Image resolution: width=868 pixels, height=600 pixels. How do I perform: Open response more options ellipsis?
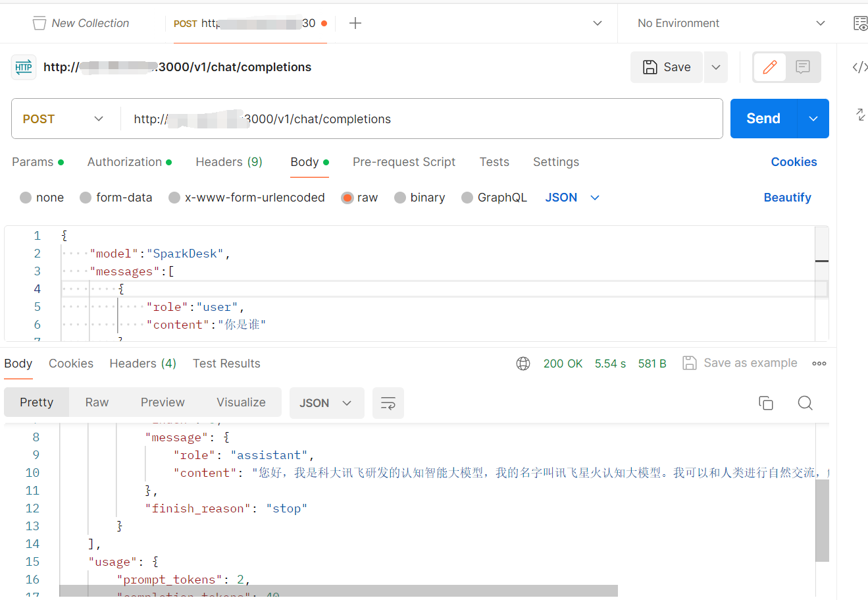(x=819, y=364)
